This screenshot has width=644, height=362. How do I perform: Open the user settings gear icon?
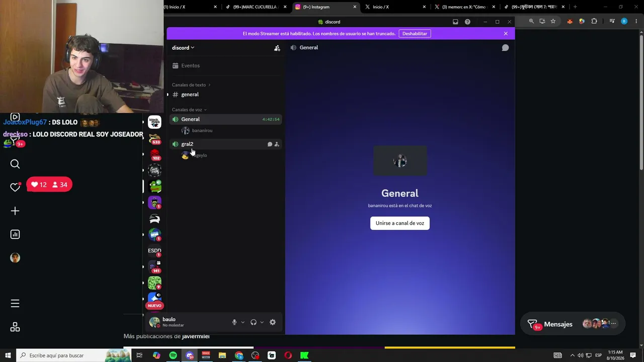point(273,322)
